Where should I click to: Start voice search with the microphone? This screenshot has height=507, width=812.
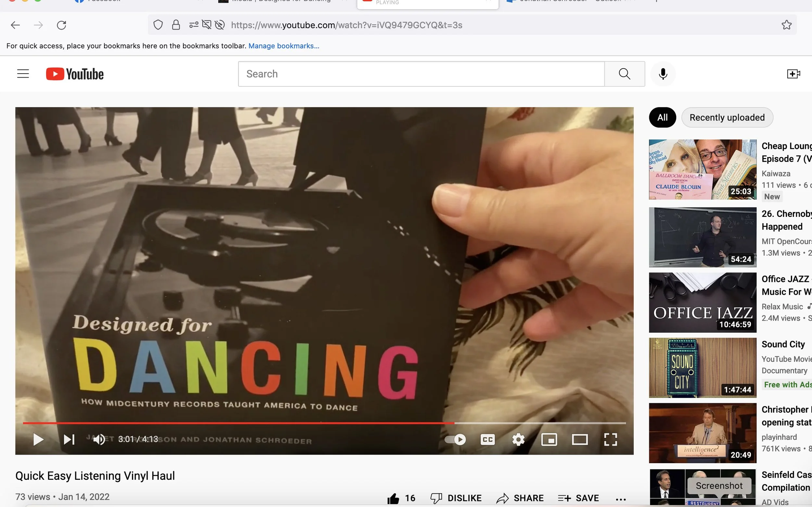tap(663, 74)
